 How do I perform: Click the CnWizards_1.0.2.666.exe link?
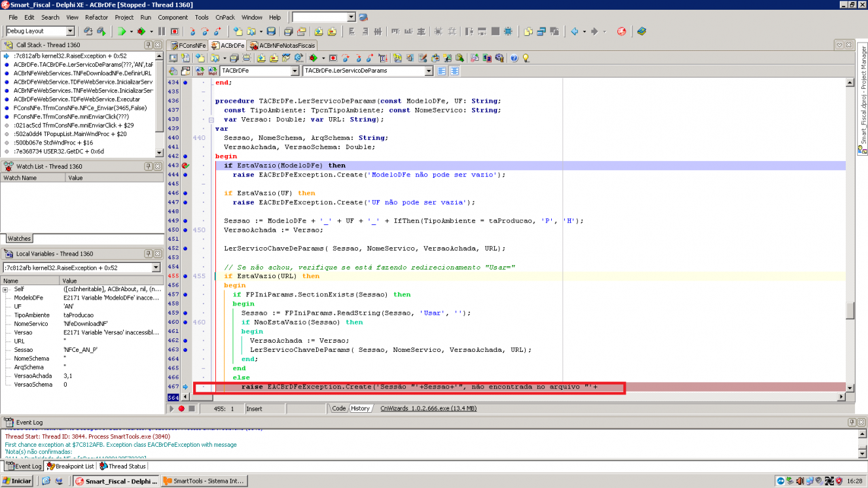(x=428, y=408)
